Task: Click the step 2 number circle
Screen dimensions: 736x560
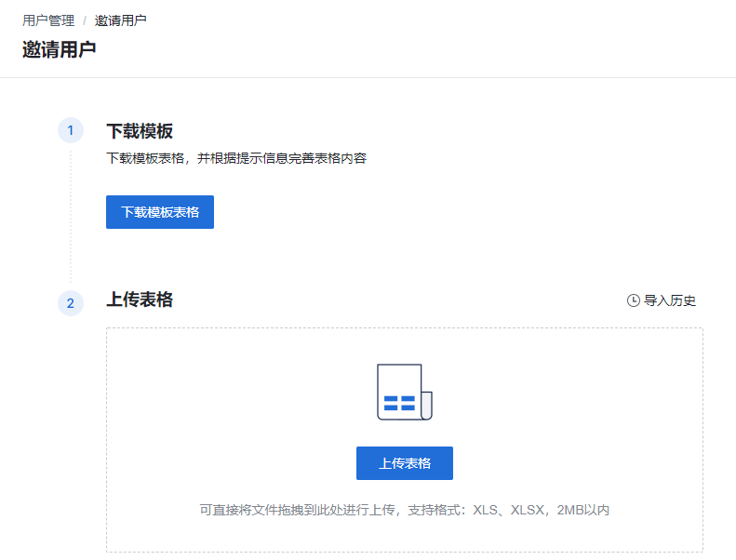Action: tap(71, 303)
